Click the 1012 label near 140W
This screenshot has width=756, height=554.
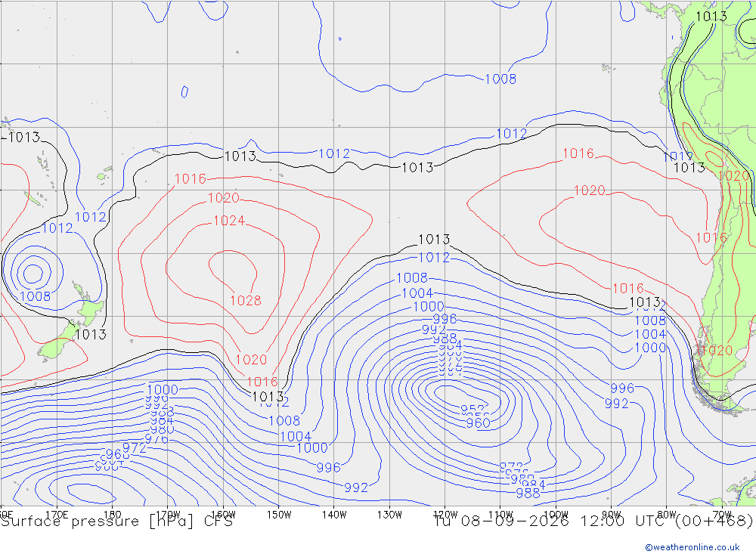[x=334, y=154]
